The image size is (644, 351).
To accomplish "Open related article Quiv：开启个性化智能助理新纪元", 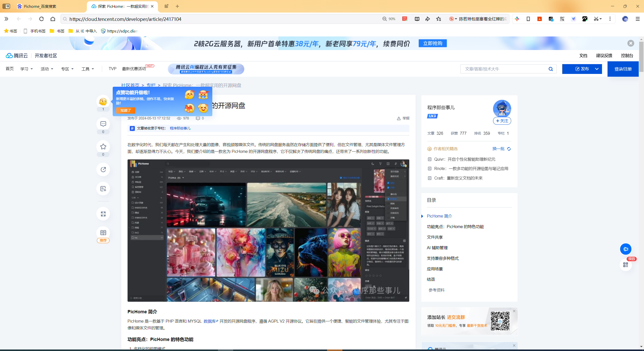I will (x=465, y=159).
